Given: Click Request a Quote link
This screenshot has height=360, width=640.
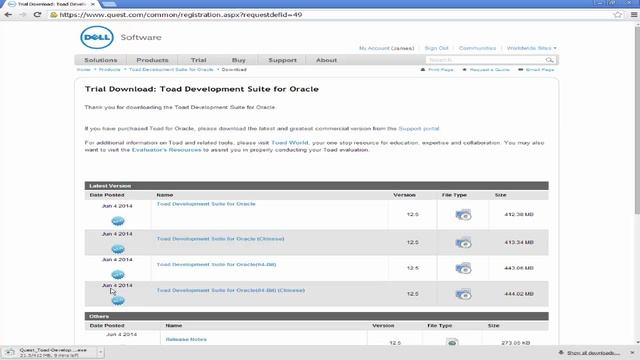Looking at the screenshot, I should [x=489, y=70].
